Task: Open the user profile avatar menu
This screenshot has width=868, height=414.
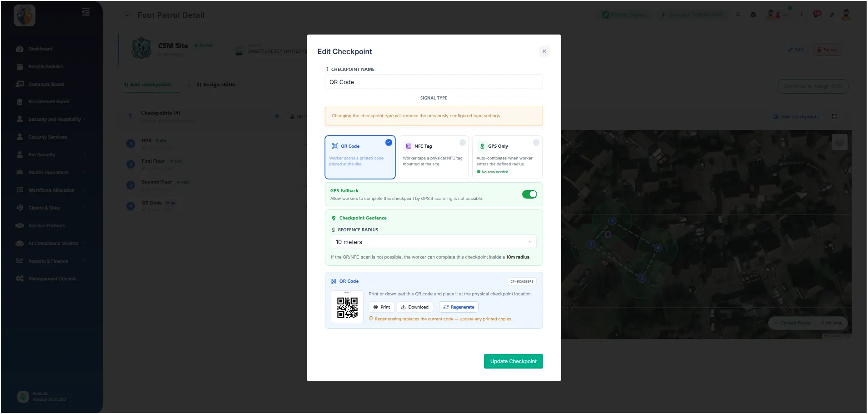Action: coord(846,15)
